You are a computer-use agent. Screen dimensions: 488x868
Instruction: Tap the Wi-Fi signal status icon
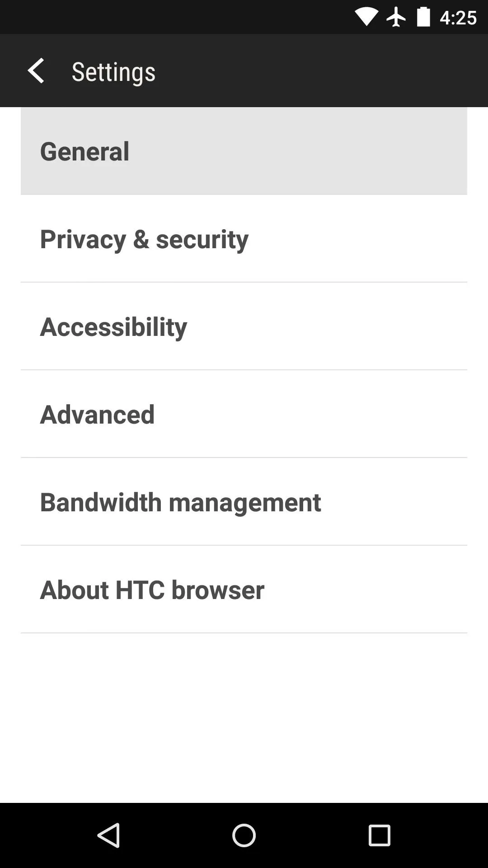point(366,17)
